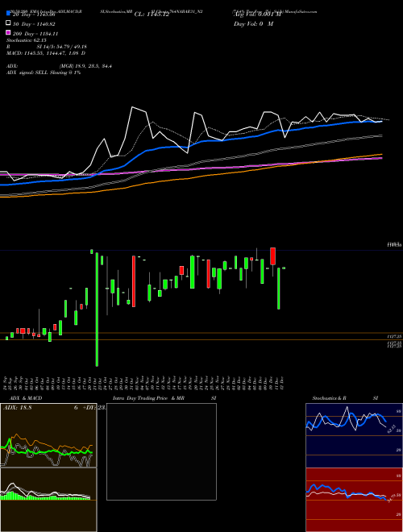Image resolution: width=403 pixels, height=532 pixels.
Task: Open the ADX indicator chart panel
Action: tap(48, 435)
